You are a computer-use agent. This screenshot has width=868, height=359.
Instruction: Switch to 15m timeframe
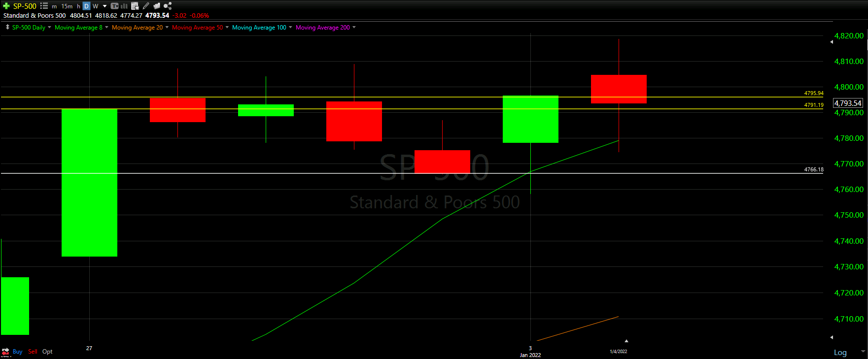(x=67, y=6)
